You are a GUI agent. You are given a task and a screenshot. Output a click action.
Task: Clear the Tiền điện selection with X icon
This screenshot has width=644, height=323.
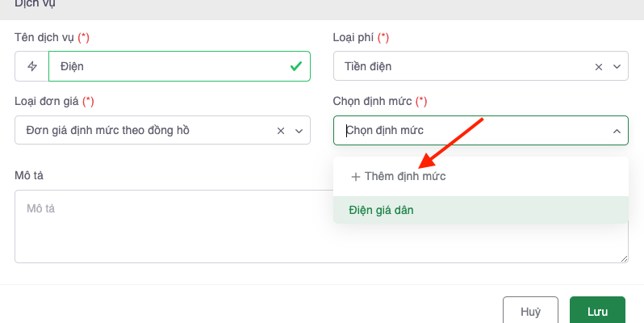pos(599,66)
